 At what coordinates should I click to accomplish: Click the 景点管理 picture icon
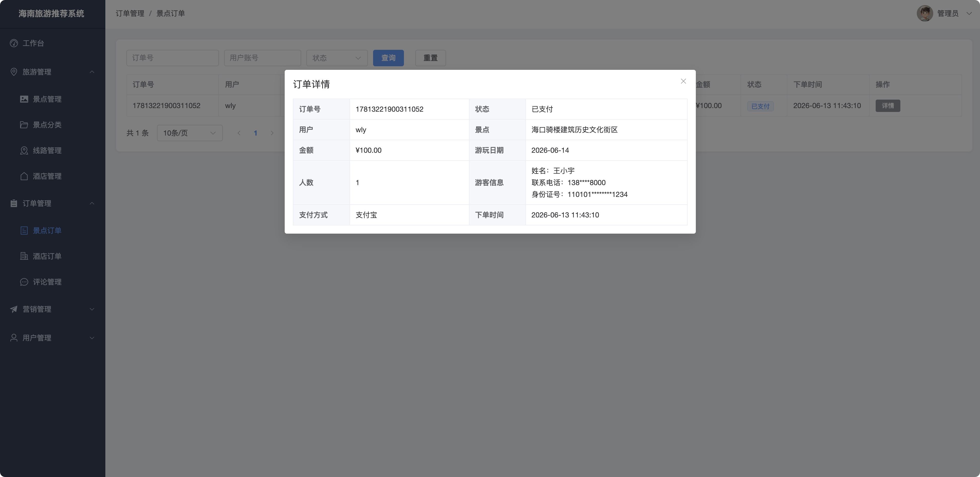(24, 99)
